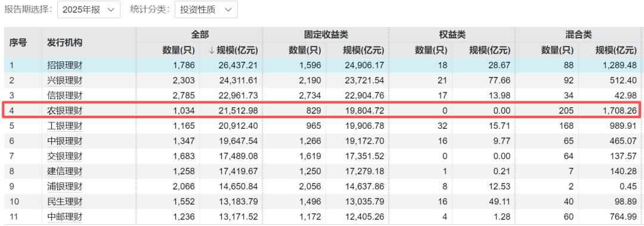Open the 2025年报 report period dropdown
This screenshot has width=644, height=226.
(x=89, y=10)
